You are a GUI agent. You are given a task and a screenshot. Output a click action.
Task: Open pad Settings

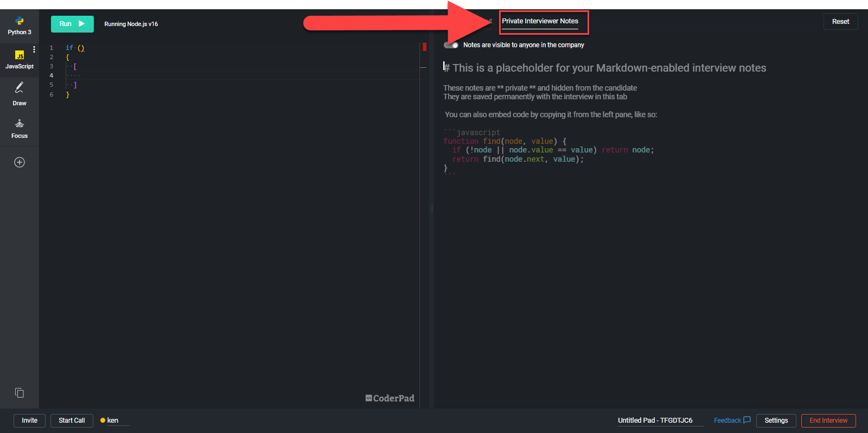point(776,421)
